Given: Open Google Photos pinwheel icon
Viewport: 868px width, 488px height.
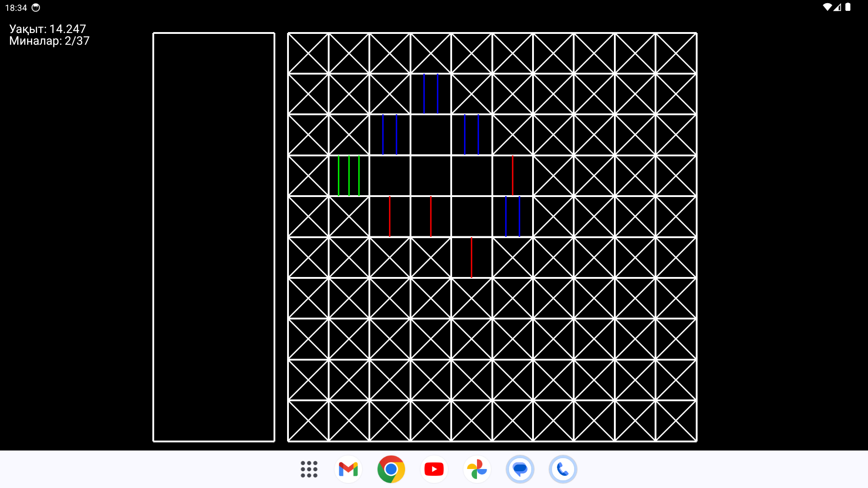Looking at the screenshot, I should (x=477, y=469).
